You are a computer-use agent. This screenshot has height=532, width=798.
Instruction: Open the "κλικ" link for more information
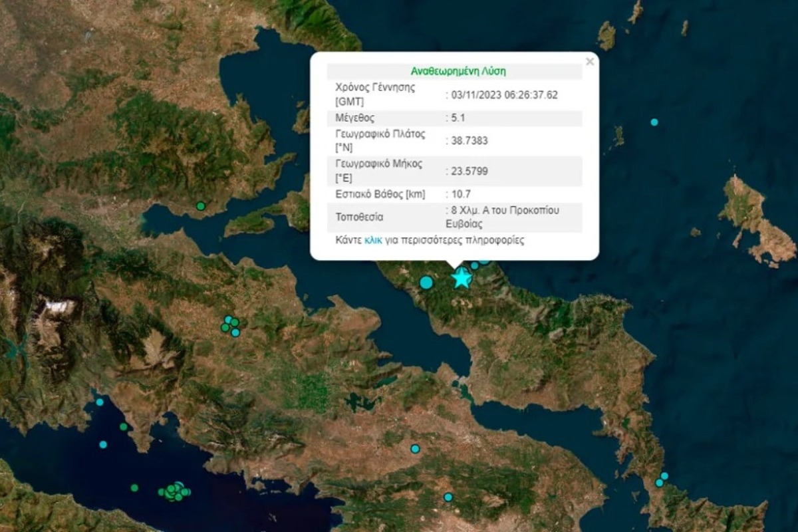click(374, 241)
